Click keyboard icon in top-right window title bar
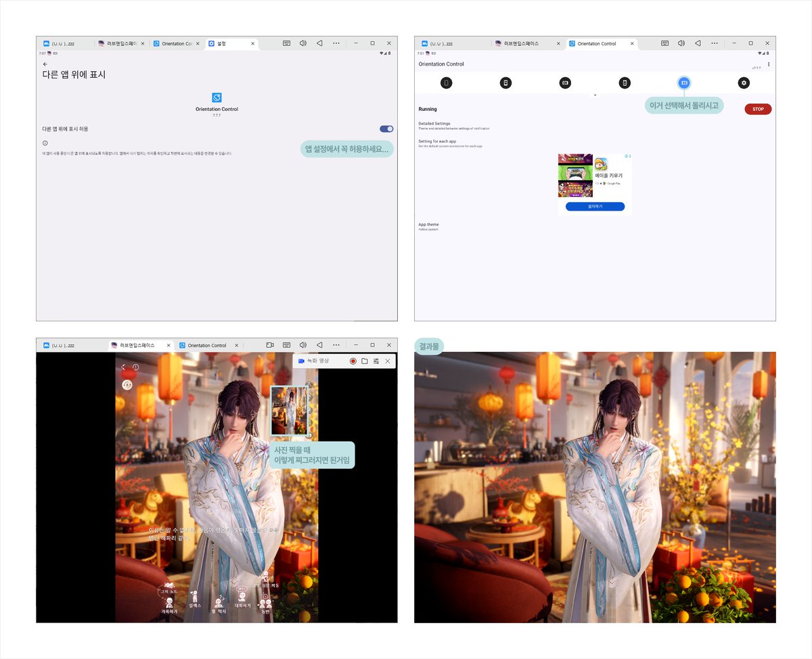 664,43
